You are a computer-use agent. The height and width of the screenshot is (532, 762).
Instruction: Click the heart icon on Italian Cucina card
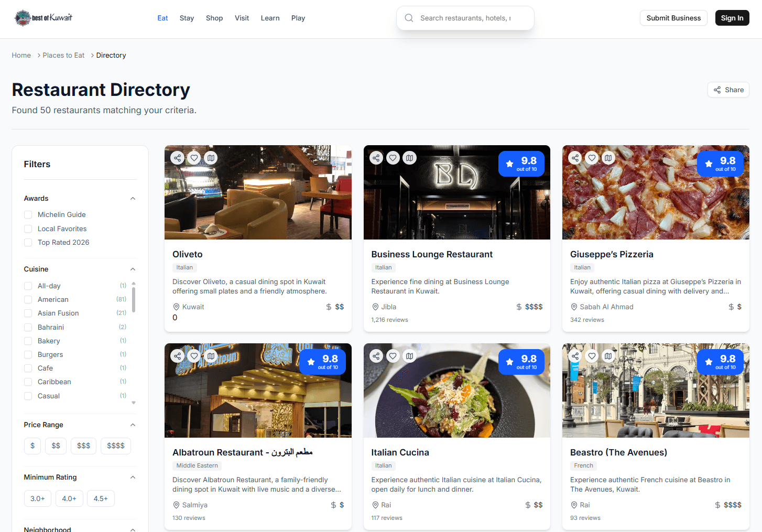[393, 355]
